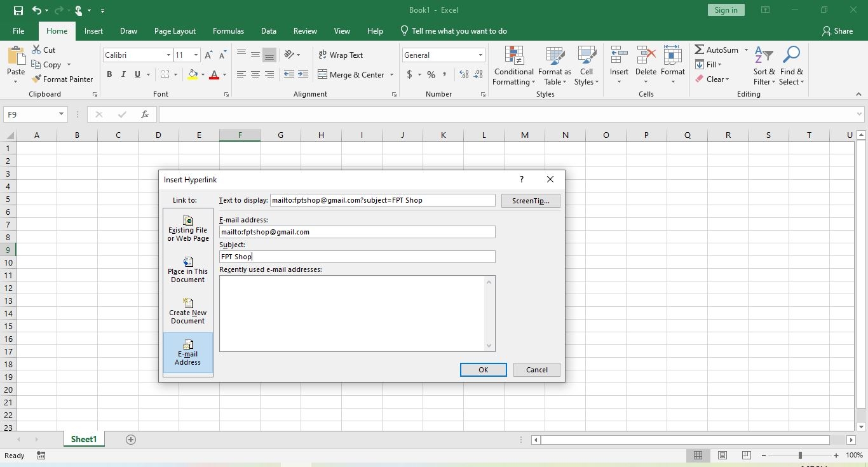Switch to the Page Layout tab
The image size is (868, 467).
coord(175,30)
